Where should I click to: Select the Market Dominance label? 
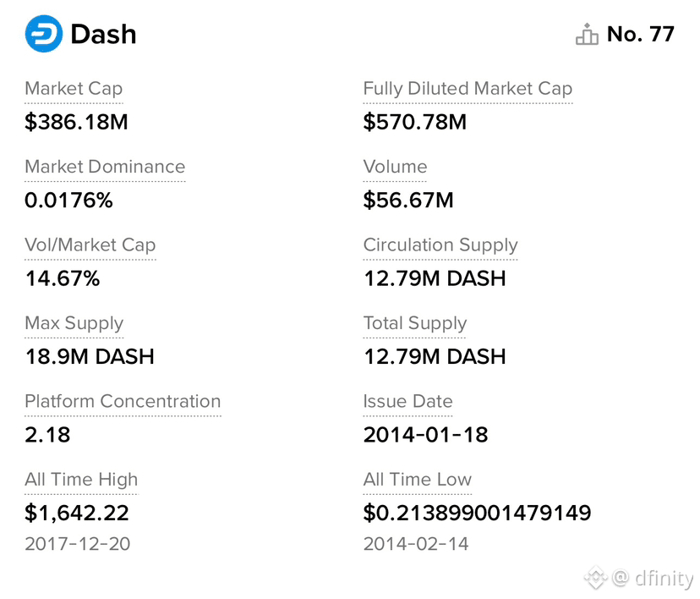coord(105,167)
